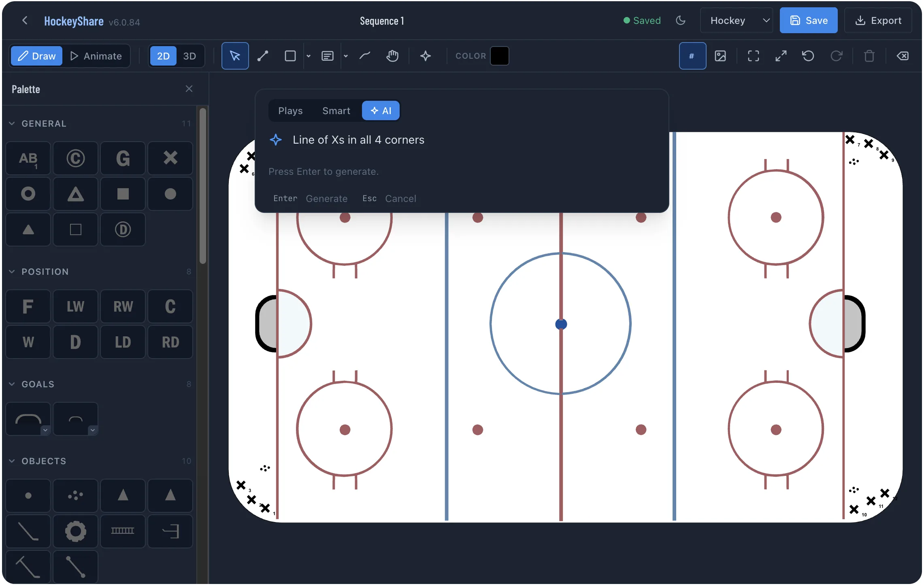The image size is (924, 586).
Task: Select the freehand curve tool
Action: pos(365,56)
